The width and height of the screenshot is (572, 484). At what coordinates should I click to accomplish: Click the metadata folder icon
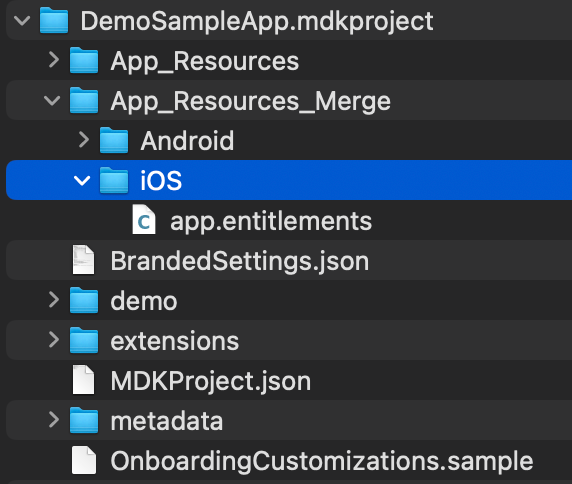[x=84, y=421]
